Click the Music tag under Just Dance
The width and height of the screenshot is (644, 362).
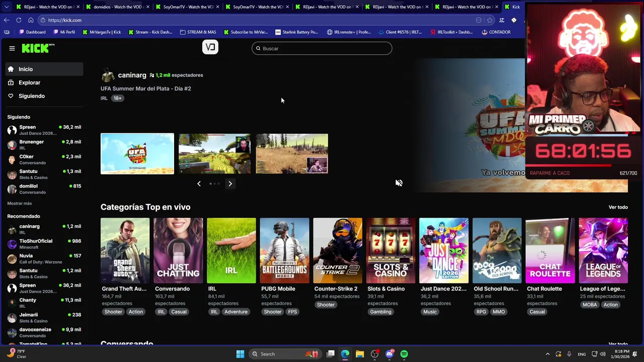coord(430,312)
